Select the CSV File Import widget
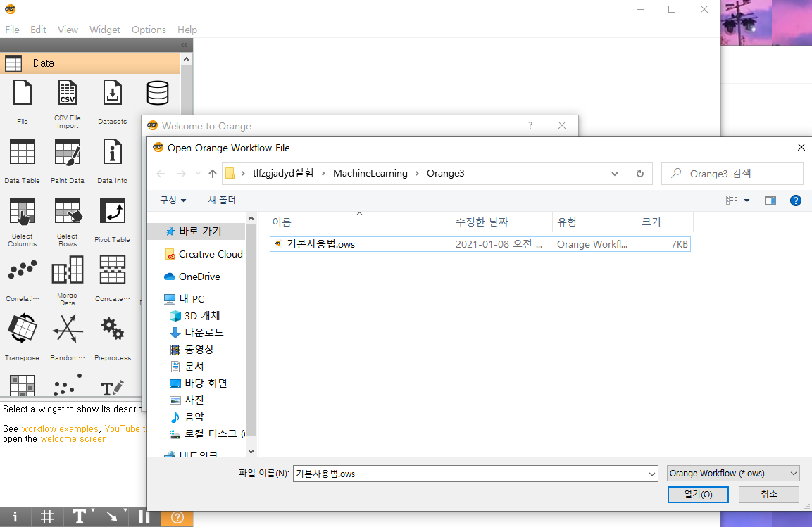 [x=67, y=92]
